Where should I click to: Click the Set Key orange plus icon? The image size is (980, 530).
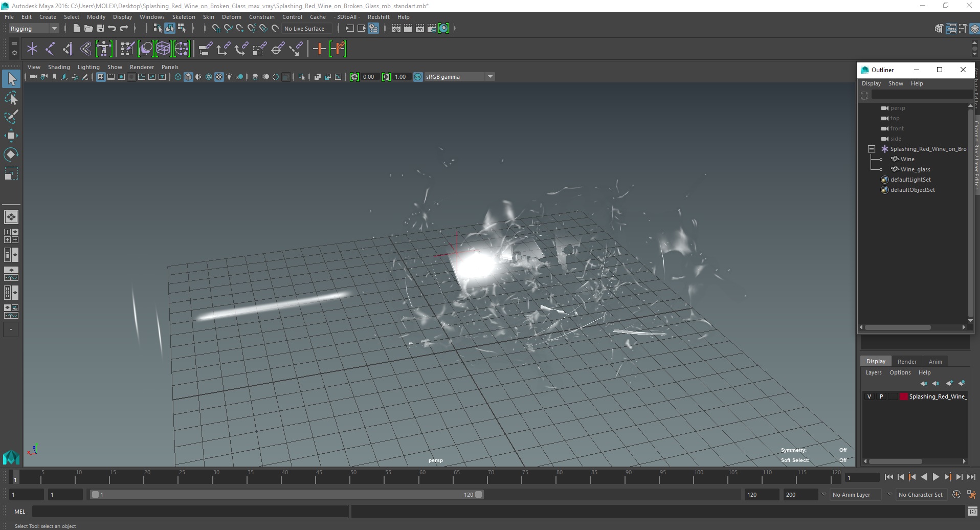pos(320,49)
